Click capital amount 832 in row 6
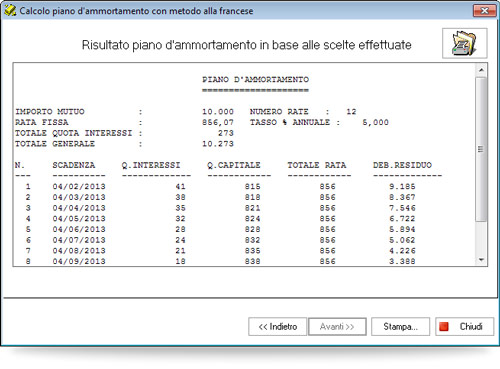This screenshot has width=500, height=369. pos(252,240)
